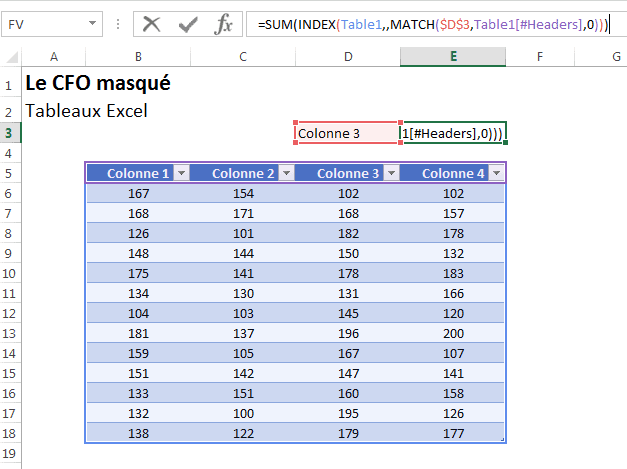
Task: Click the Cancel (X) formula button
Action: [x=152, y=24]
